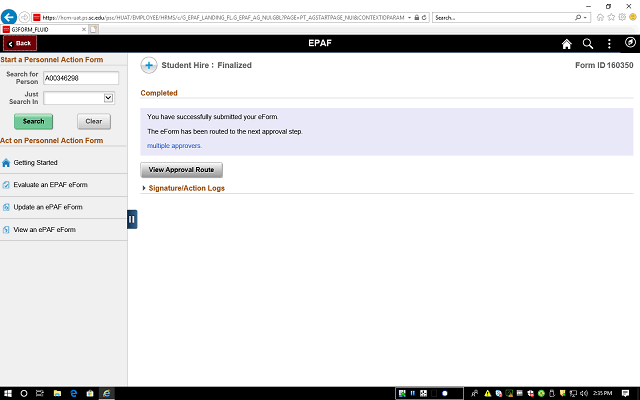Click the View Approval Route button
This screenshot has width=640, height=400.
182,170
